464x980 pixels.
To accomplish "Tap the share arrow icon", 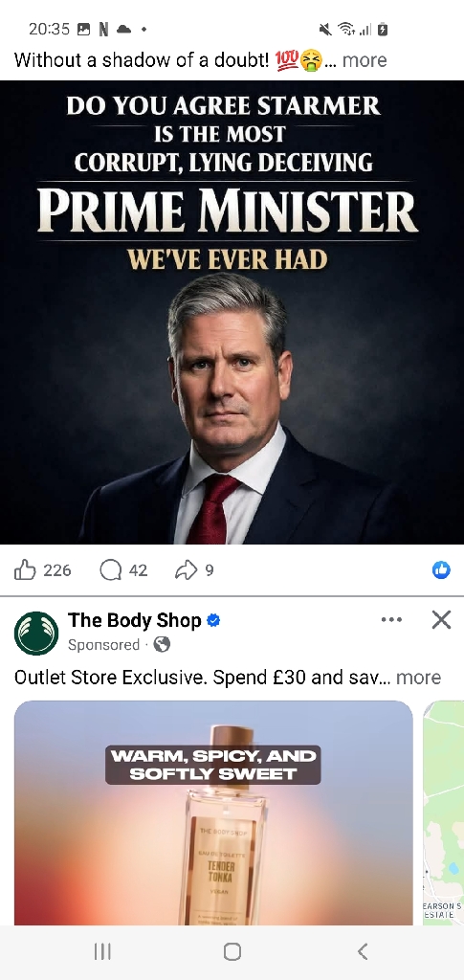I will coord(187,570).
